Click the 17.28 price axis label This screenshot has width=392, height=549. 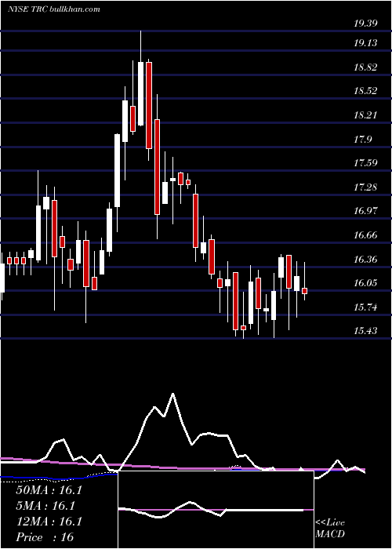(x=365, y=187)
